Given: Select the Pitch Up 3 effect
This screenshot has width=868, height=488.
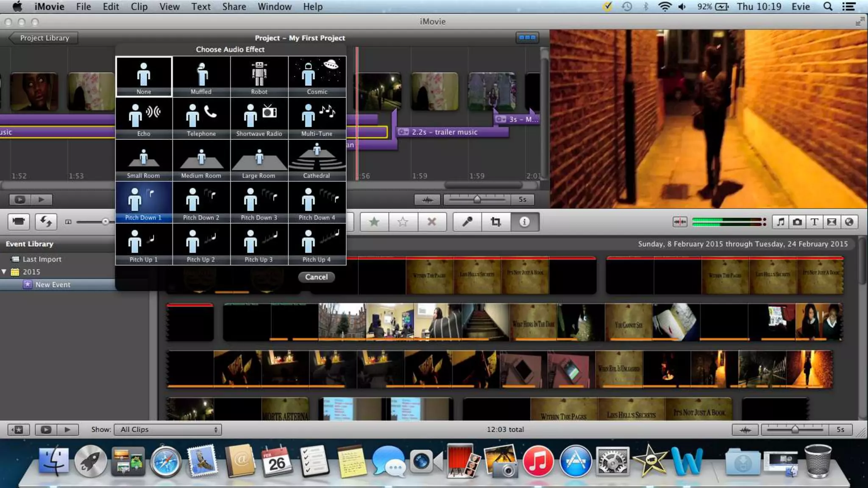Looking at the screenshot, I should (259, 244).
